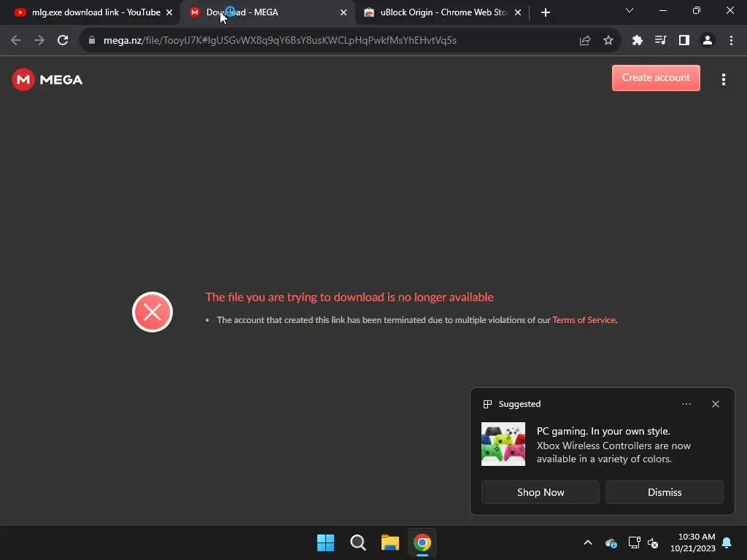Screen dimensions: 747x560
Task: Close the uBlock Origin tab
Action: 518,12
